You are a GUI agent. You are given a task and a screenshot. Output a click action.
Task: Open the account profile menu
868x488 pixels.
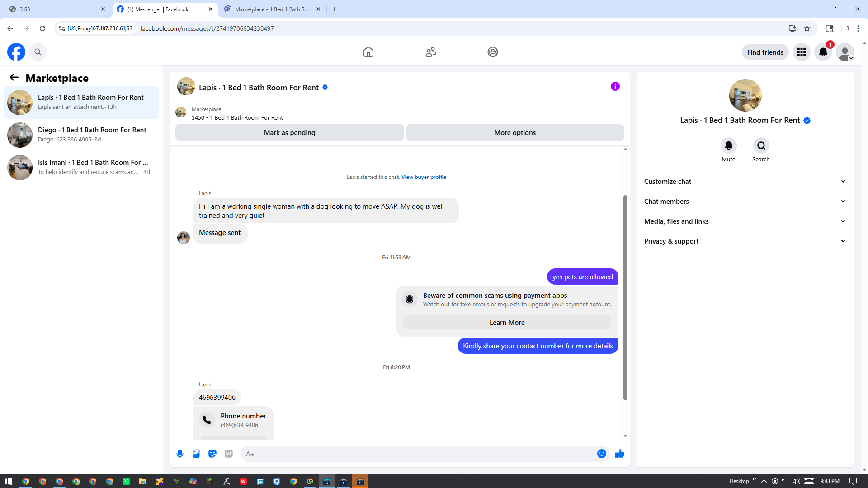pos(845,52)
